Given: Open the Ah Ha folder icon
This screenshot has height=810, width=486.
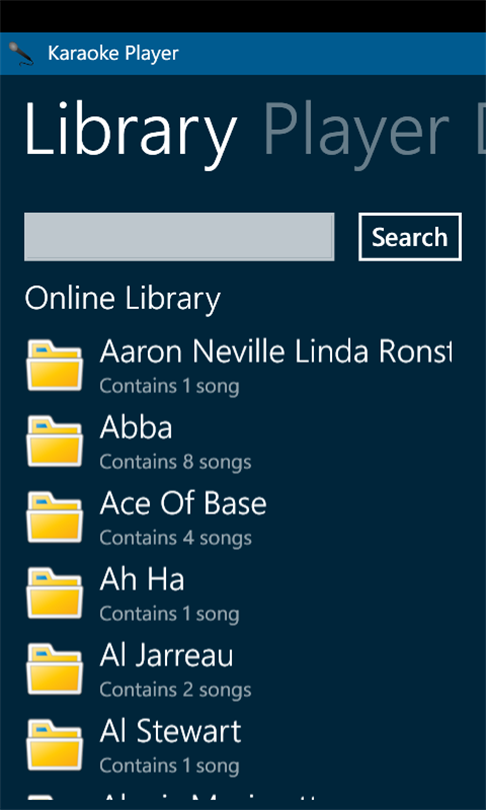Looking at the screenshot, I should (54, 593).
